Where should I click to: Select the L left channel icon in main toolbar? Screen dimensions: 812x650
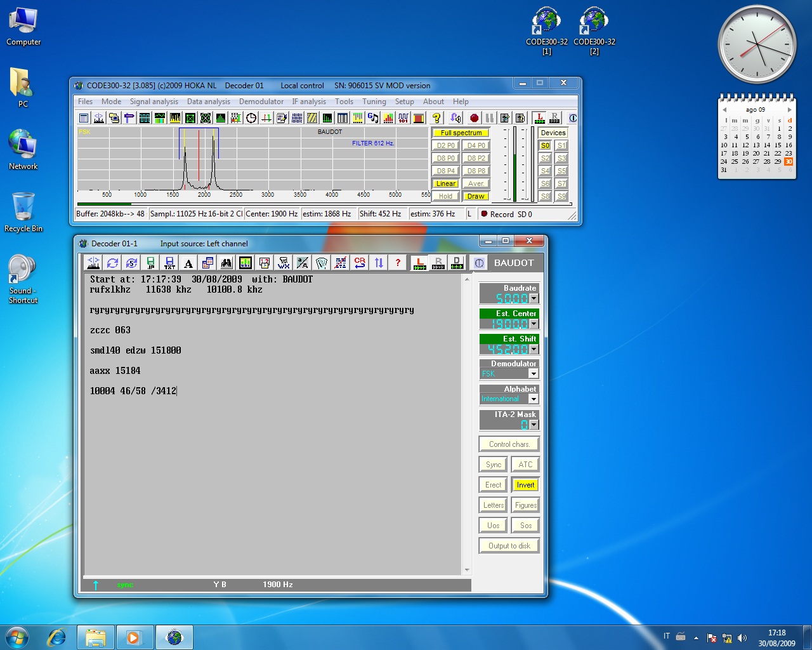pyautogui.click(x=539, y=118)
